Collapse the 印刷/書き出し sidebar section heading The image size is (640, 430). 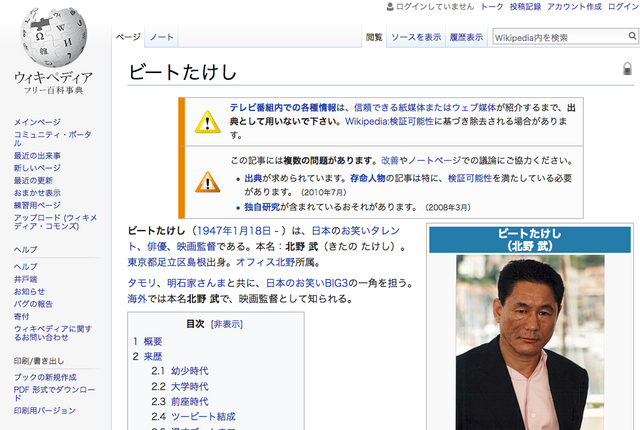point(39,361)
